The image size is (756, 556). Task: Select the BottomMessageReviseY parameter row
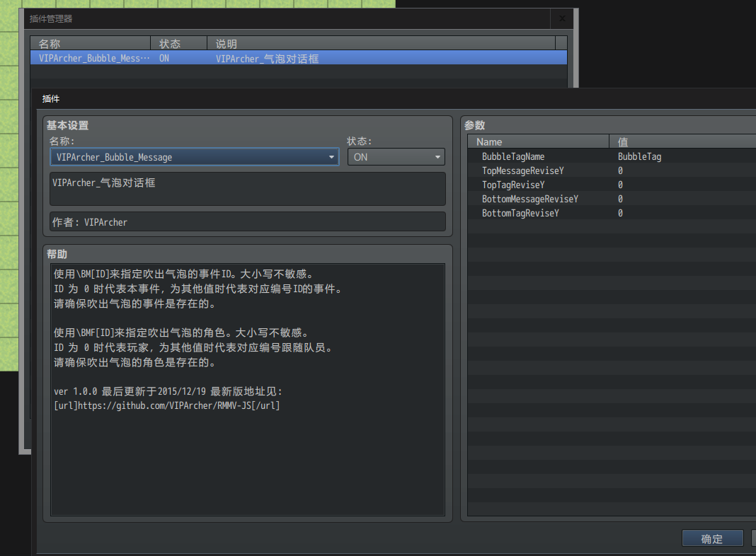(612, 199)
